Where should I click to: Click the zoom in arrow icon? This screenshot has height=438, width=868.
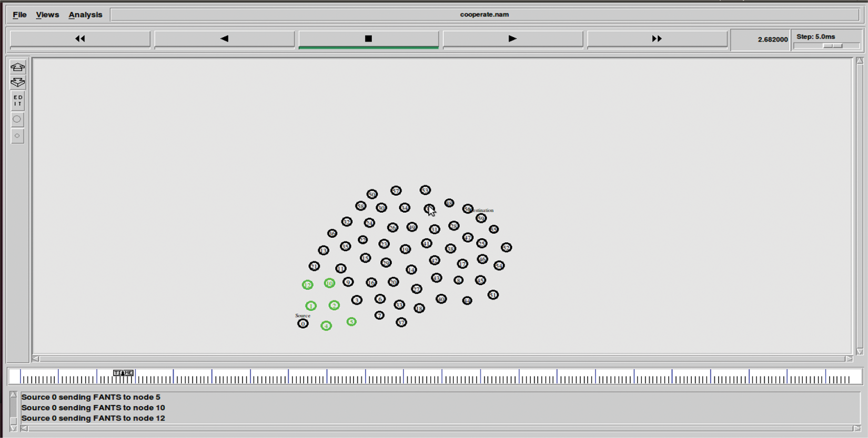(x=17, y=67)
